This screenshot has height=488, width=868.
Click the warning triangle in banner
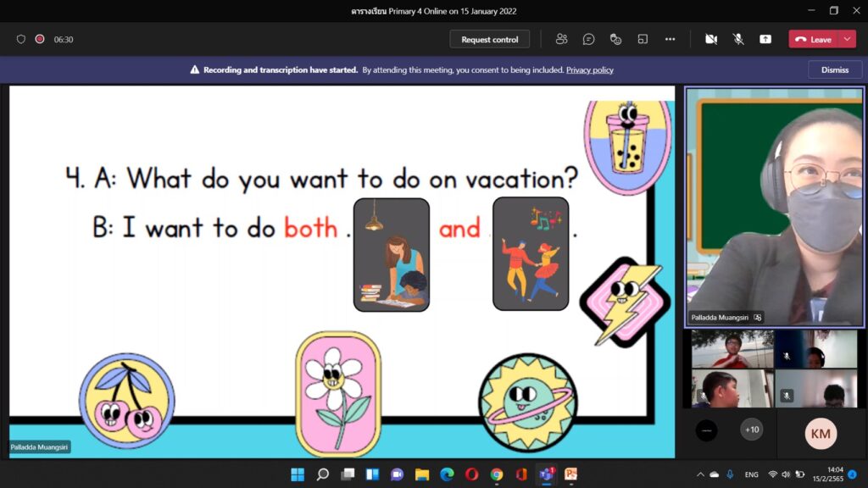click(x=194, y=69)
